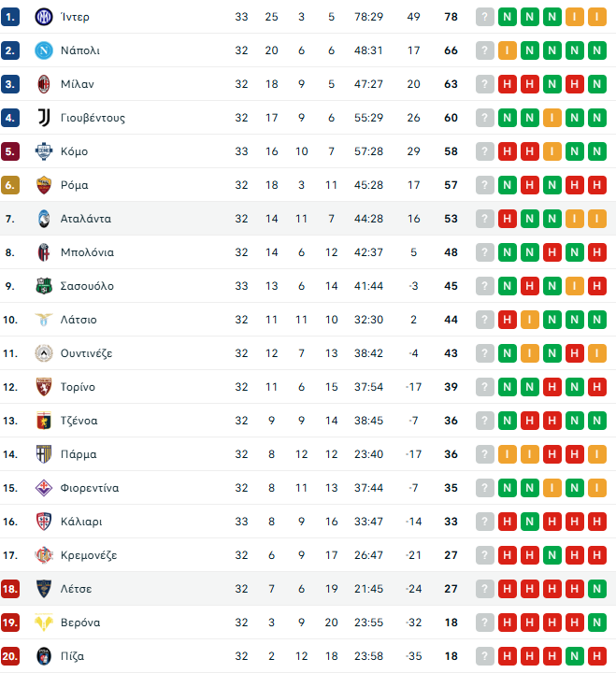Click the Fiorentina club logo
Screen dimensions: 616x673
click(43, 488)
